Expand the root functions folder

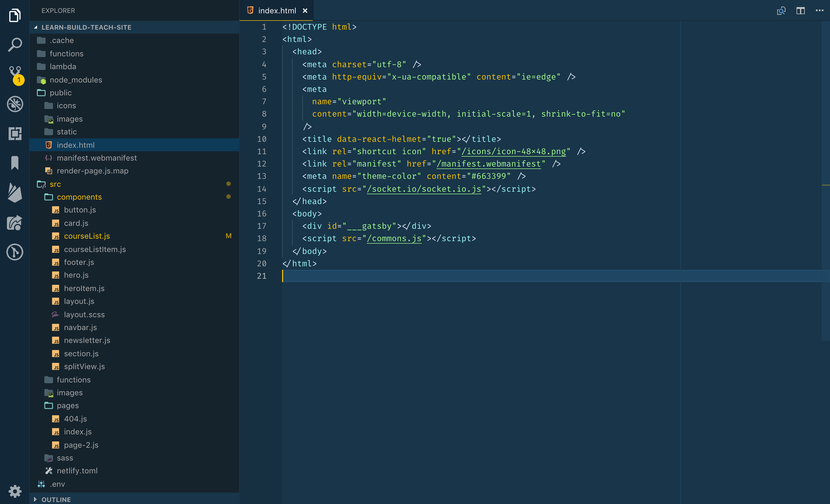pos(134,54)
